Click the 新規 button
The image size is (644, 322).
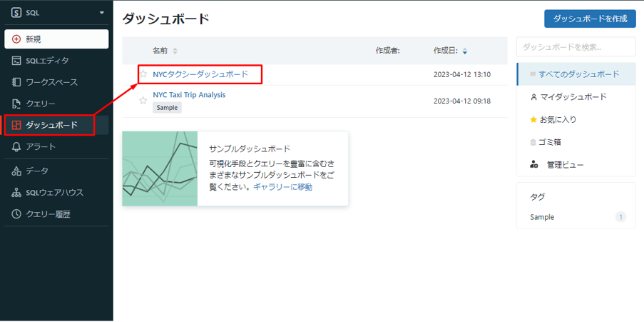(56, 39)
